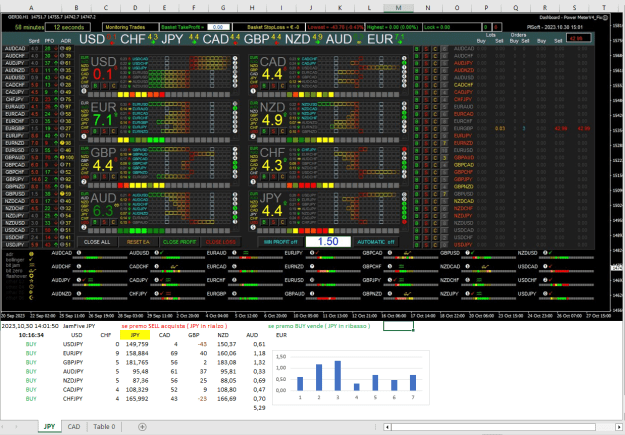Click the NZD panel red S button
625x435 pixels.
click(x=273, y=131)
